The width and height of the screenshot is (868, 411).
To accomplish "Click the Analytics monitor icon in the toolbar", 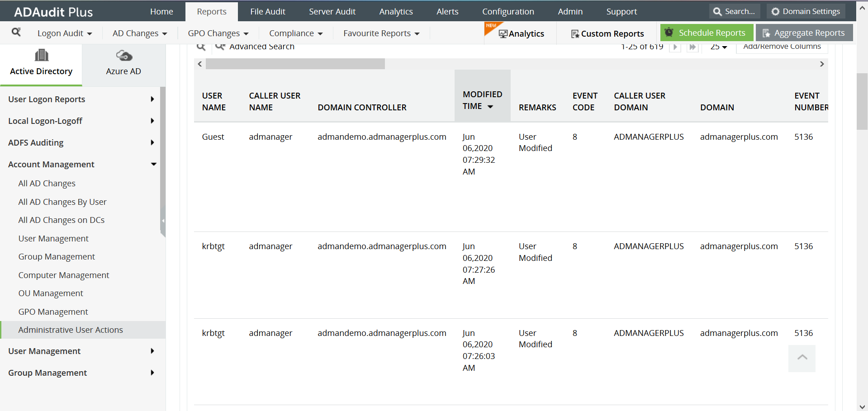I will pos(503,34).
